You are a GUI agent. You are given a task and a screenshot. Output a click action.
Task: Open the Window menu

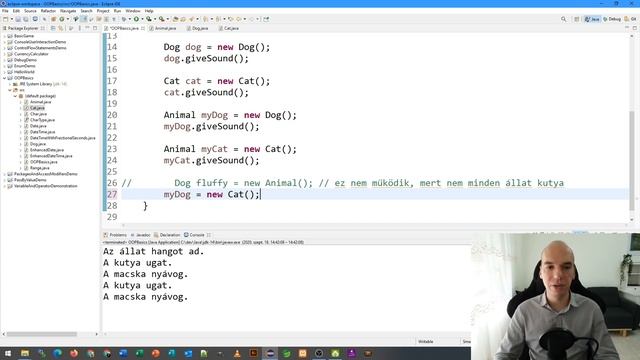click(133, 11)
